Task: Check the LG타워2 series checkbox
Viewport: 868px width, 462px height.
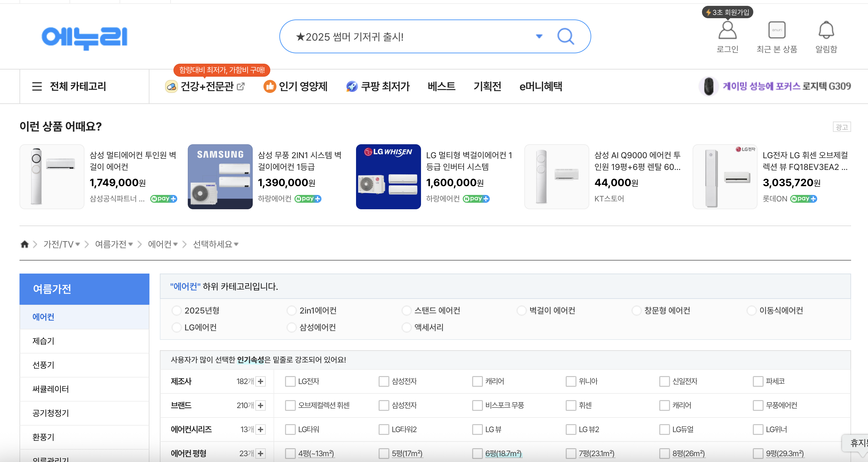Action: coord(384,429)
